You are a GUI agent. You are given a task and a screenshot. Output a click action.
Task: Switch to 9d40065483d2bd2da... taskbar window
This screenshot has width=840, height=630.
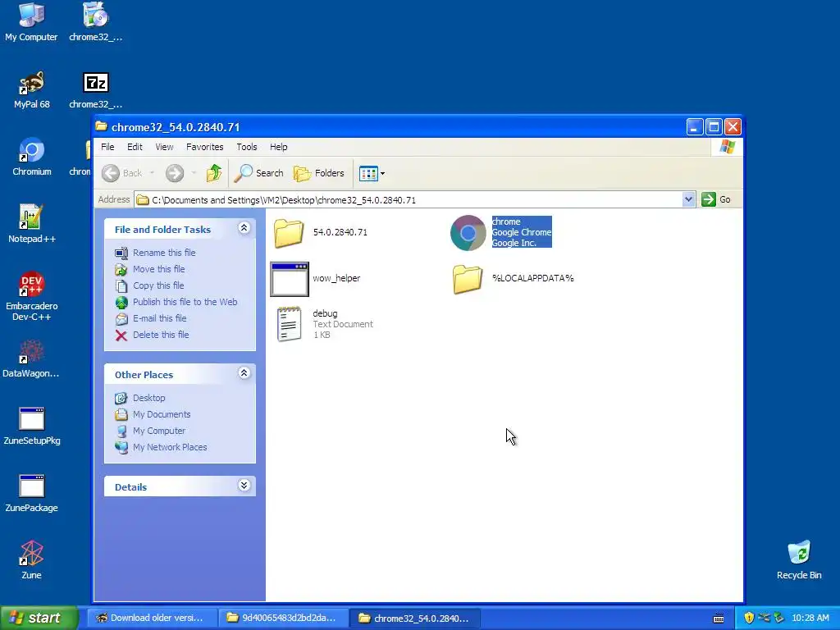pyautogui.click(x=284, y=618)
